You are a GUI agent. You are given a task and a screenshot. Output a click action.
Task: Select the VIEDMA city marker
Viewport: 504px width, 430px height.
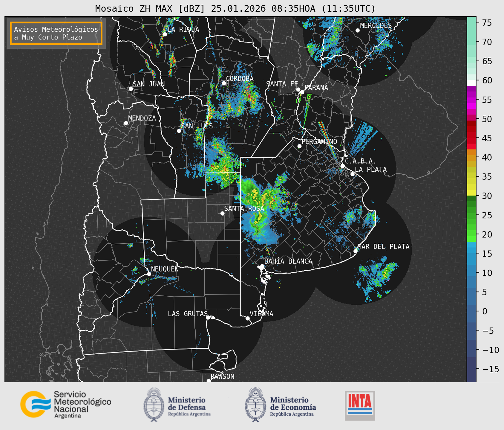[247, 318]
